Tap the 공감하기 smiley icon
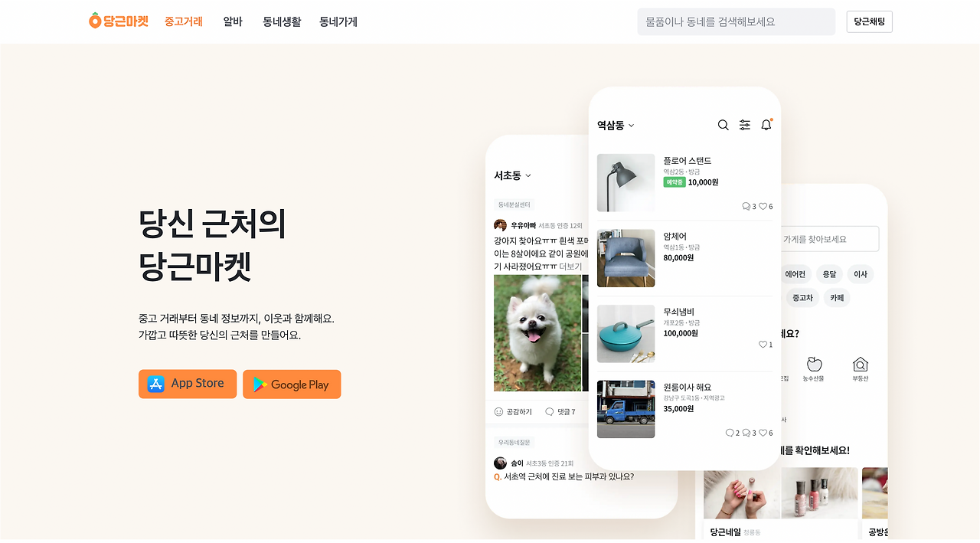The image size is (980, 543). (499, 412)
